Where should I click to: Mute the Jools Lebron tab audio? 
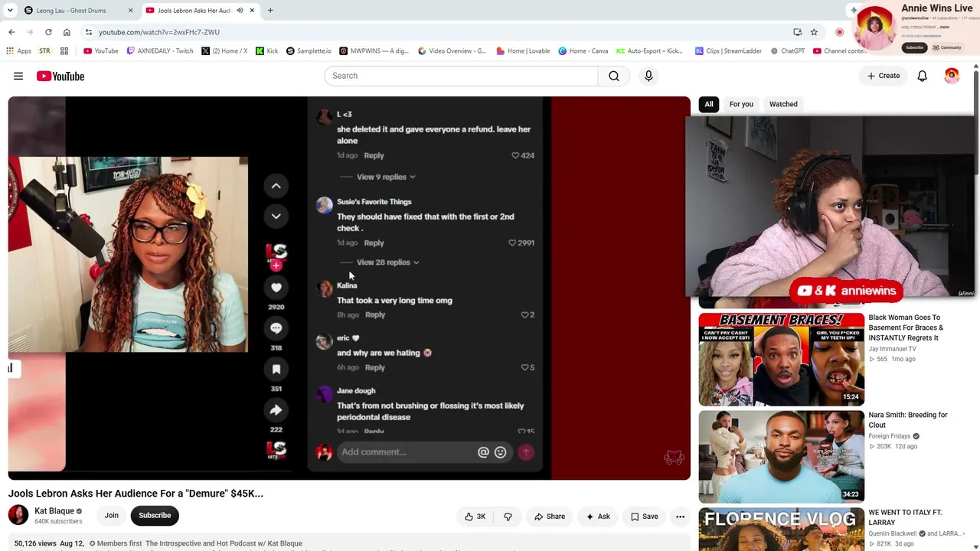pos(240,11)
